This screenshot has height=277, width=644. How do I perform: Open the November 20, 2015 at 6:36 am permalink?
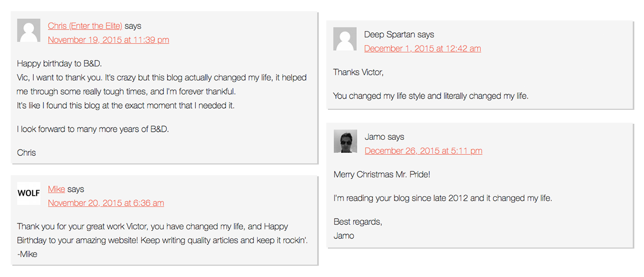(x=106, y=203)
